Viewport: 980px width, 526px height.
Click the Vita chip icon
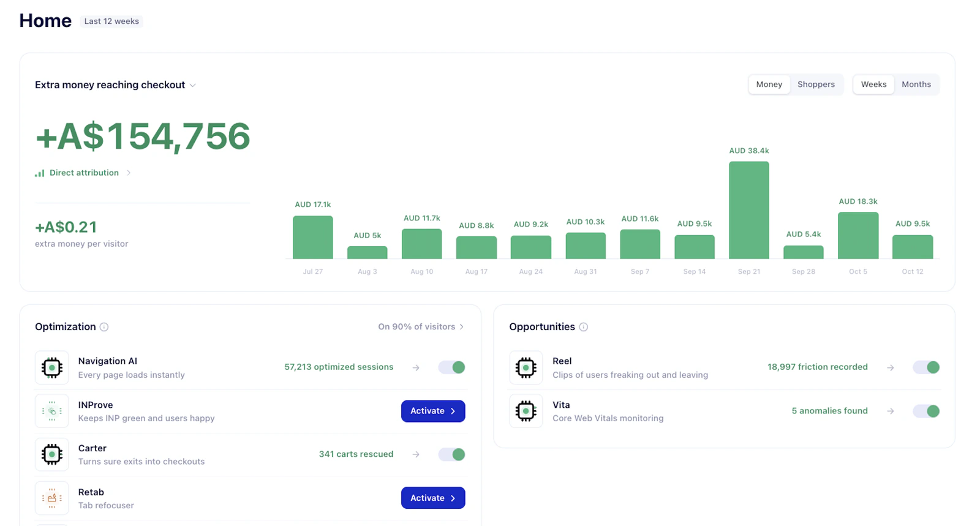(x=526, y=411)
